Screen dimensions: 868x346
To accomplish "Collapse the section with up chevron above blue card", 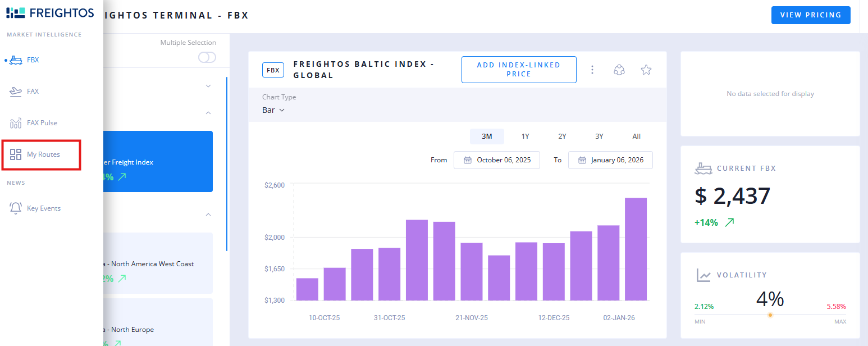I will pos(208,113).
